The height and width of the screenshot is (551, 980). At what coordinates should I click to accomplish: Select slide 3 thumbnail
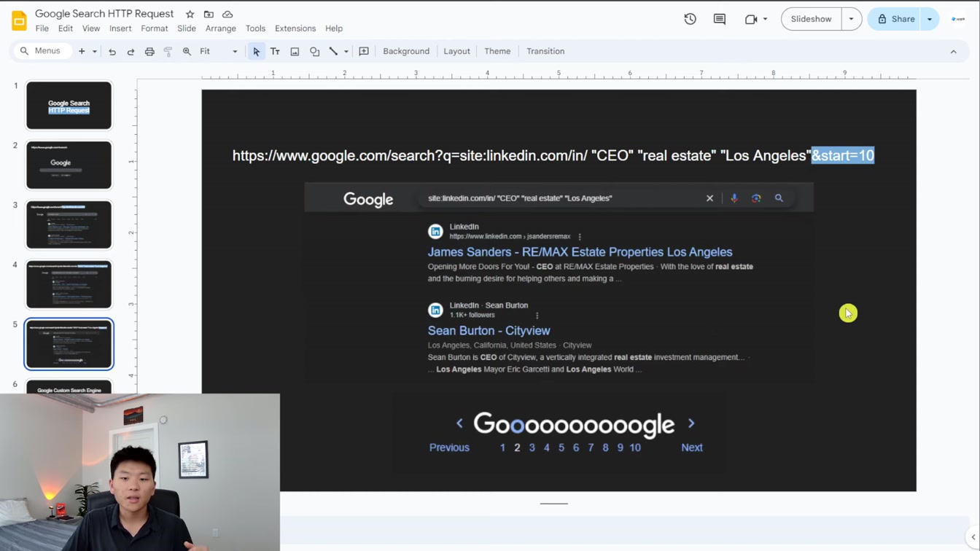tap(69, 225)
